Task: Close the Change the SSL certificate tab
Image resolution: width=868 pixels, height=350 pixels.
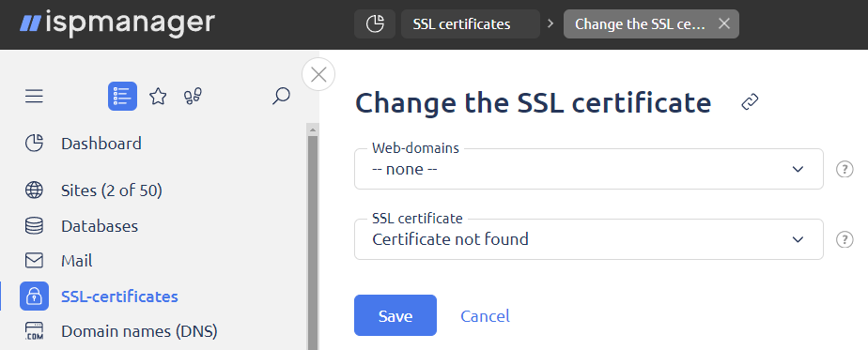Action: (724, 23)
